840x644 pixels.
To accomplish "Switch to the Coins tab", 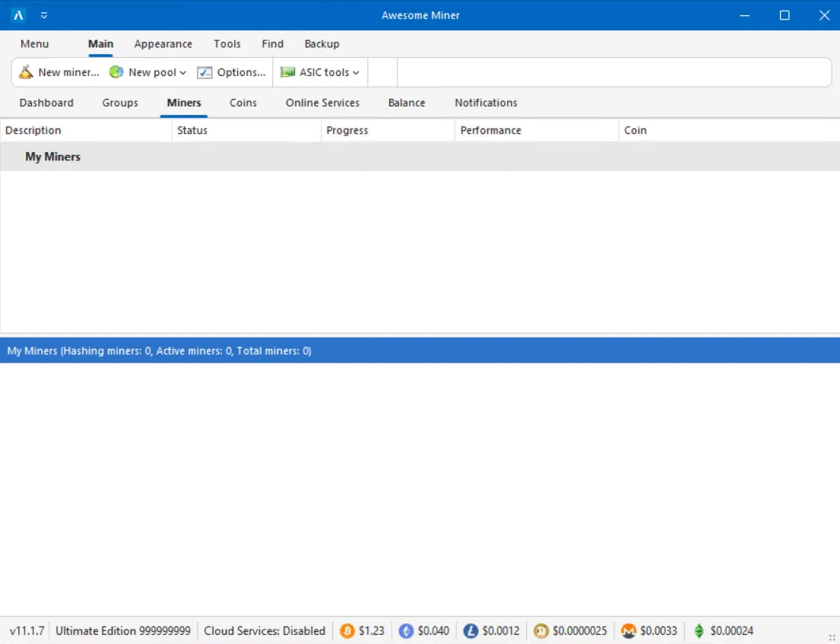I will click(243, 103).
